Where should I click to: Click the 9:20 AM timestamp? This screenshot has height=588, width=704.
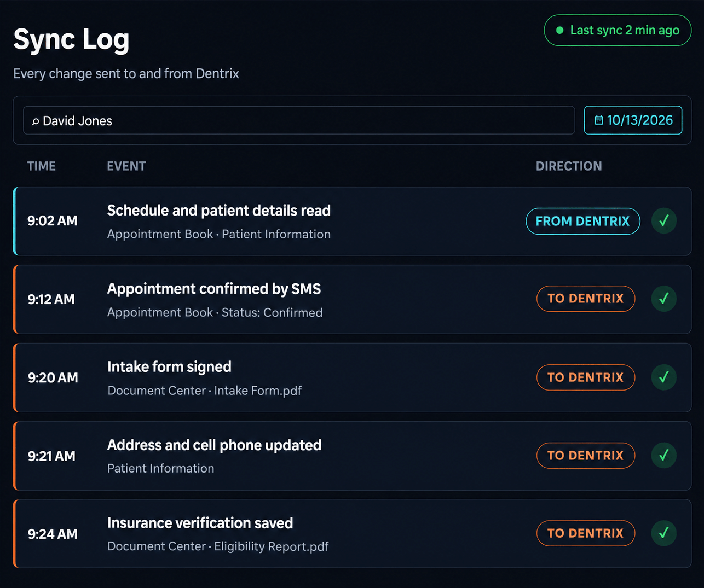(x=53, y=377)
